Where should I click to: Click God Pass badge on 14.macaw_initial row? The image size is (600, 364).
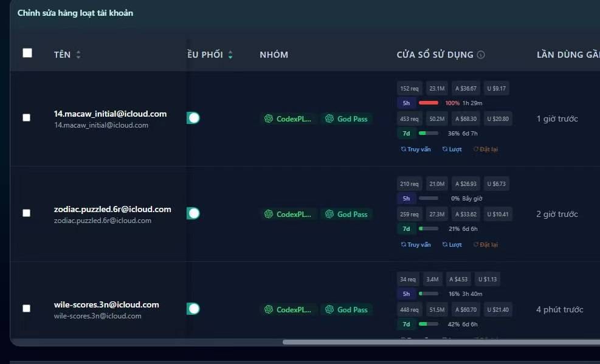[x=347, y=119]
